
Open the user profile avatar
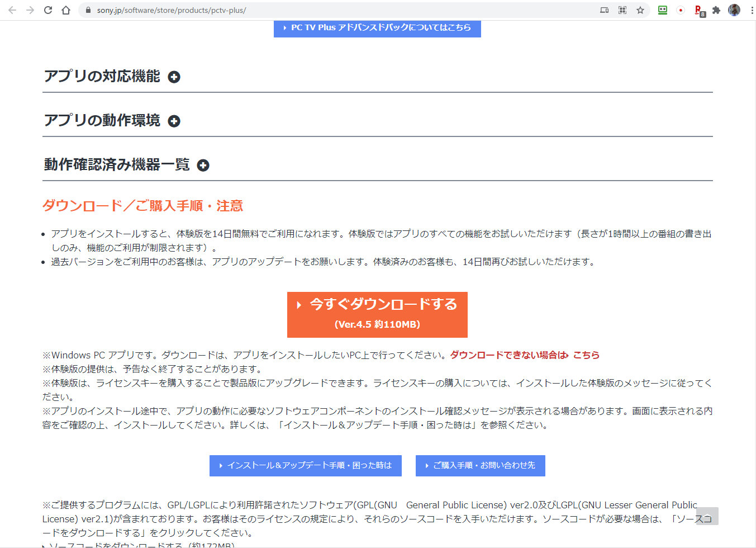tap(734, 10)
